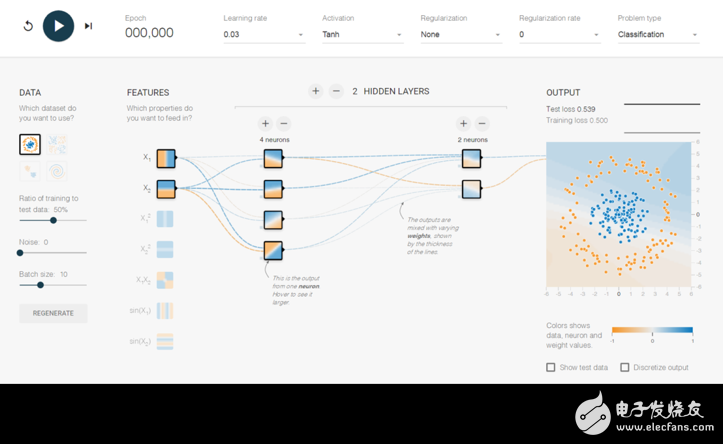Screen dimensions: 723x444
Task: Toggle the sin(X1) feature input
Action: click(x=165, y=310)
